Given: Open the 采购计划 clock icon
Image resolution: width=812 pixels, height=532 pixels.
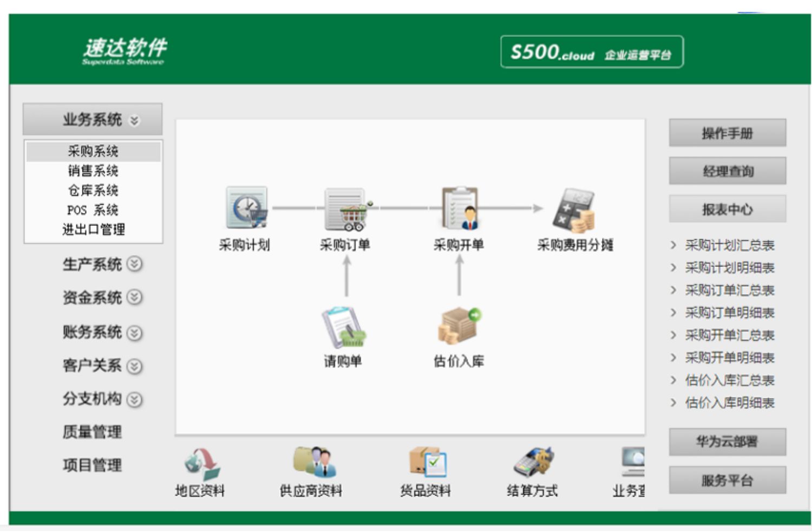Looking at the screenshot, I should (x=247, y=207).
